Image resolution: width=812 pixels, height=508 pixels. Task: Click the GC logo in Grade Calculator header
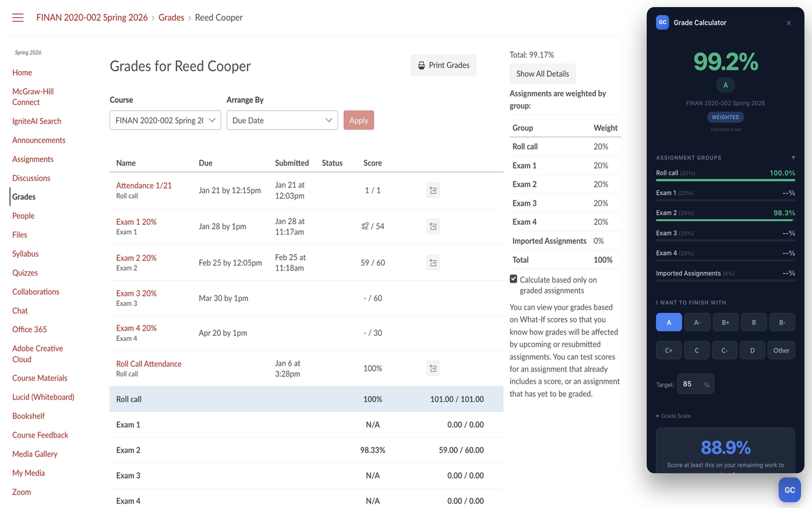pyautogui.click(x=662, y=22)
